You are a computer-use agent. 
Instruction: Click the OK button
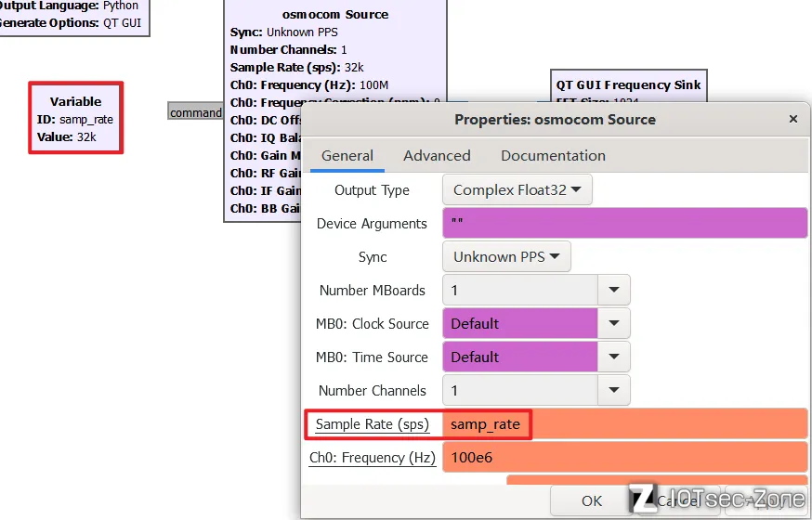pyautogui.click(x=592, y=500)
